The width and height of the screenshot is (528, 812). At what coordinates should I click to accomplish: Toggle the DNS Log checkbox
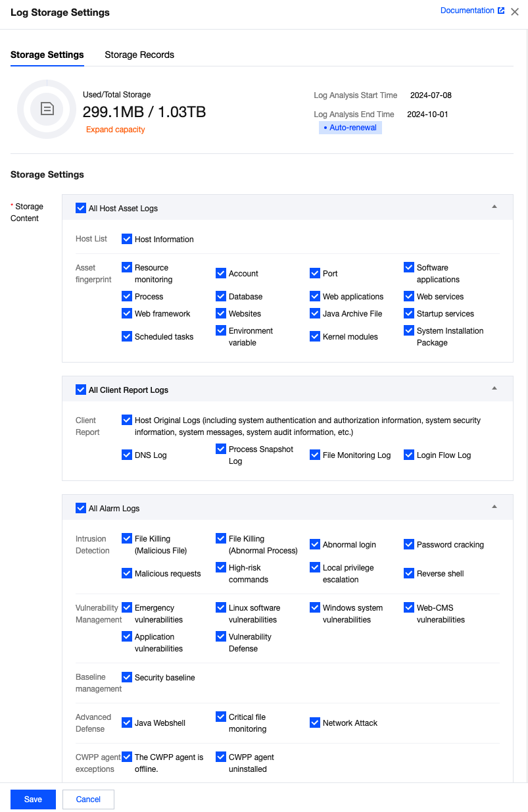tap(127, 455)
